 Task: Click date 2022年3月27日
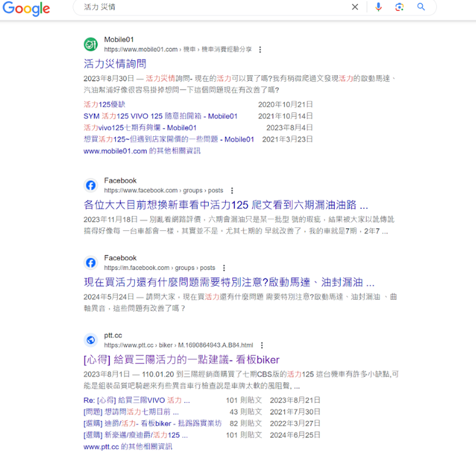click(x=295, y=423)
